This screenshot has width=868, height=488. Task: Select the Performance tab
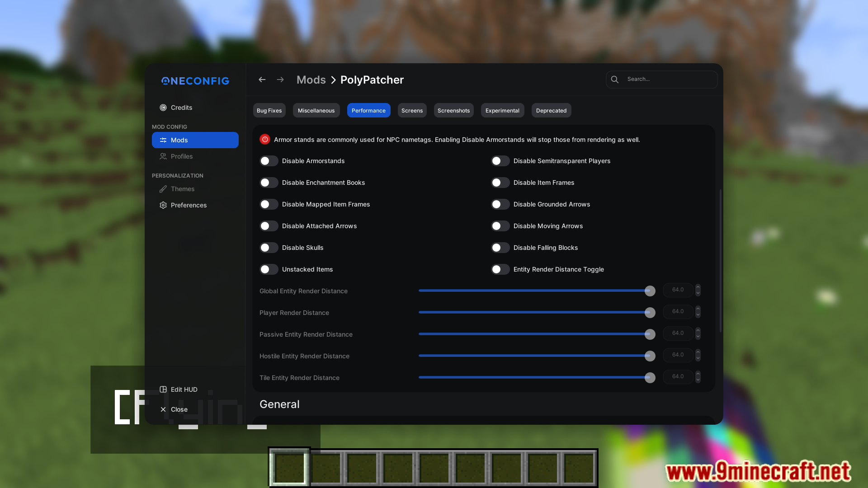369,110
